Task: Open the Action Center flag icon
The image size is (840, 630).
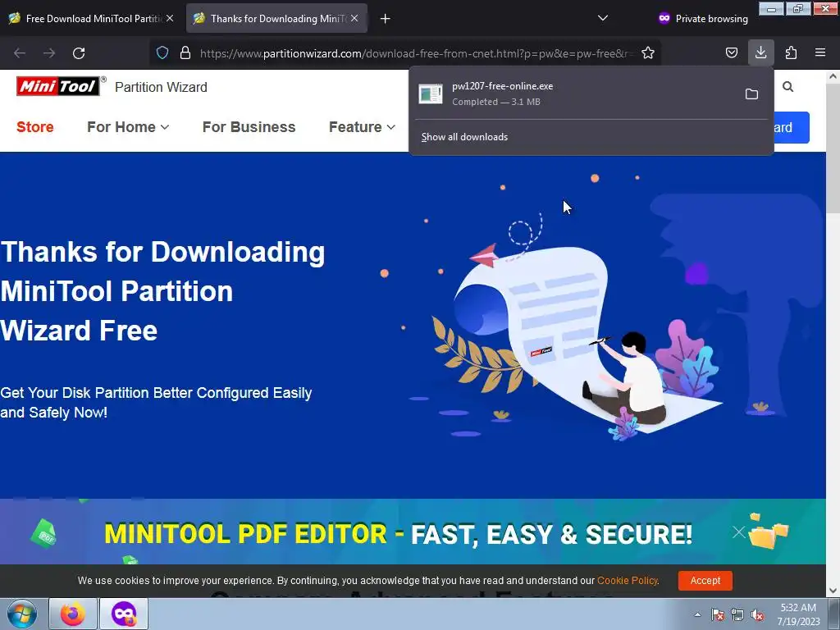Action: click(x=718, y=614)
